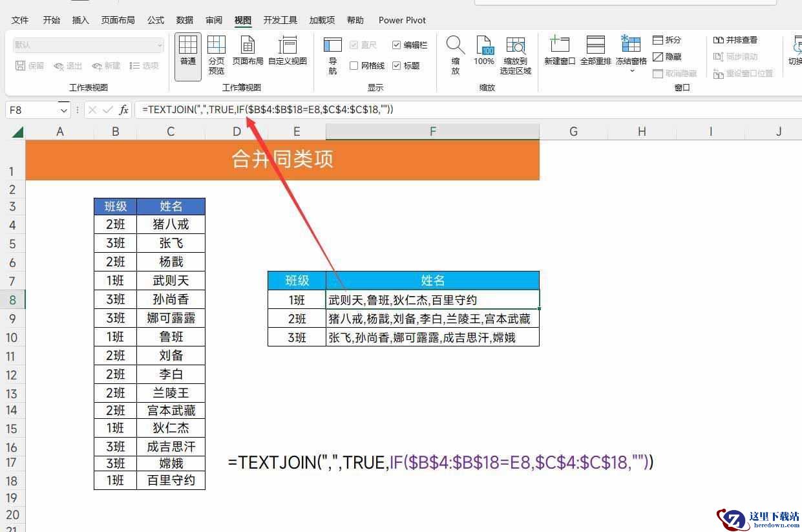802x532 pixels.
Task: Switch to the Insert (插入) tab
Action: 81,20
